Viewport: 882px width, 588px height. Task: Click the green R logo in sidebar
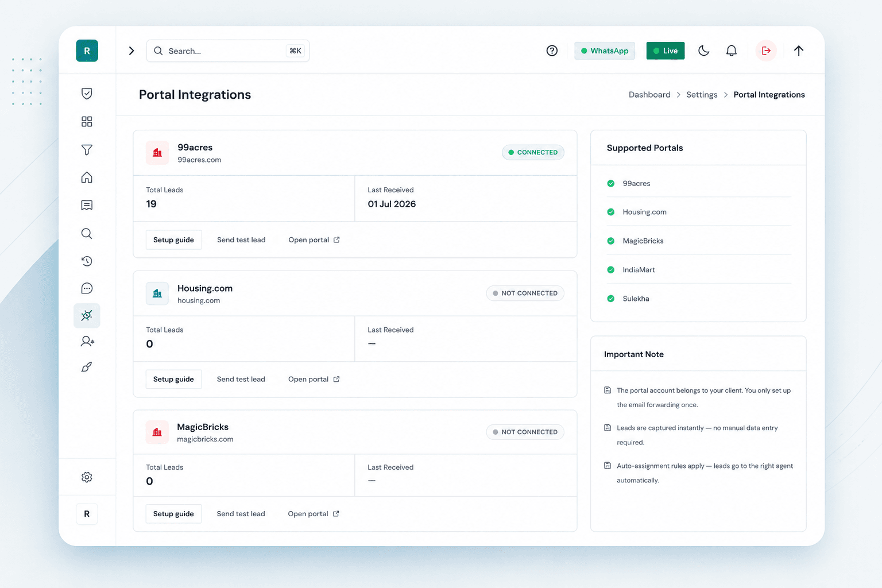[87, 51]
